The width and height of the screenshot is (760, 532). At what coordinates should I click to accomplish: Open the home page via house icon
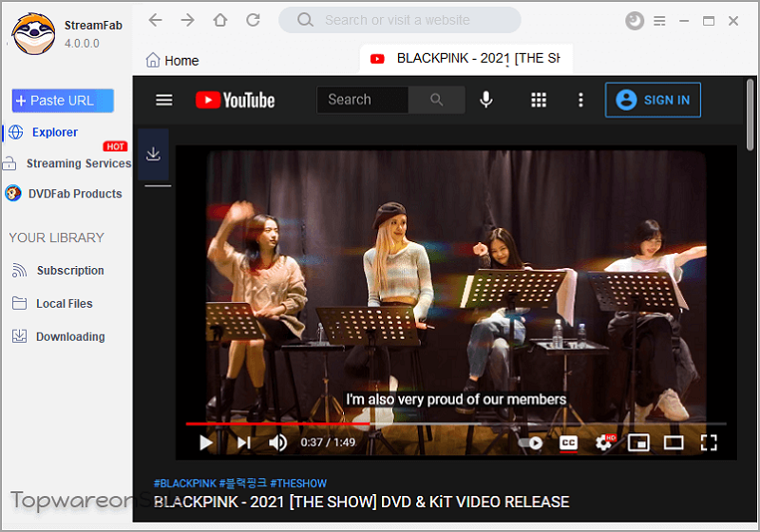click(220, 20)
